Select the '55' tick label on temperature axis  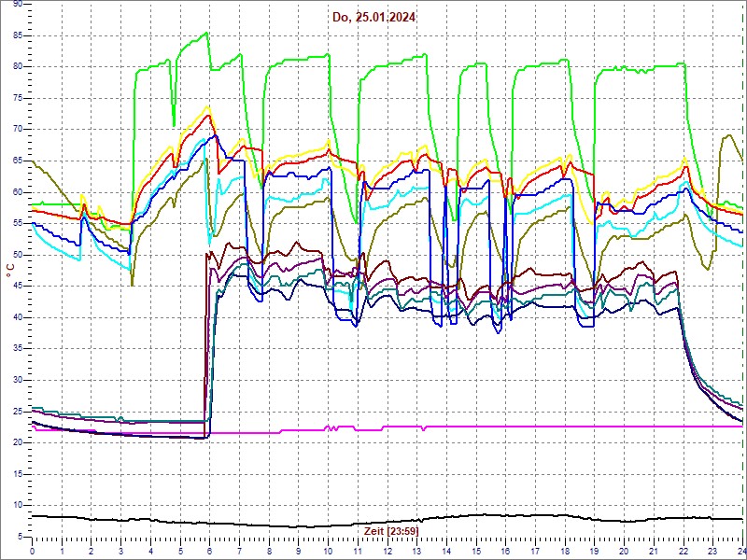click(17, 224)
